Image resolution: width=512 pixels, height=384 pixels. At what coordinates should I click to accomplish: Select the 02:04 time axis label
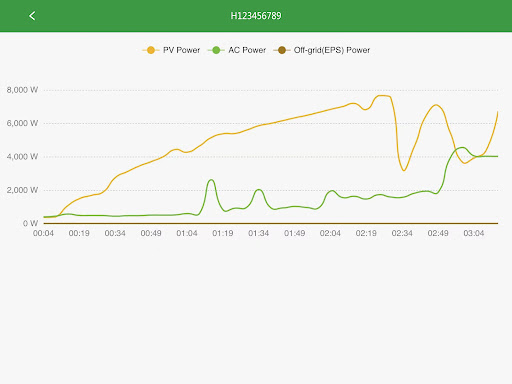pos(330,233)
